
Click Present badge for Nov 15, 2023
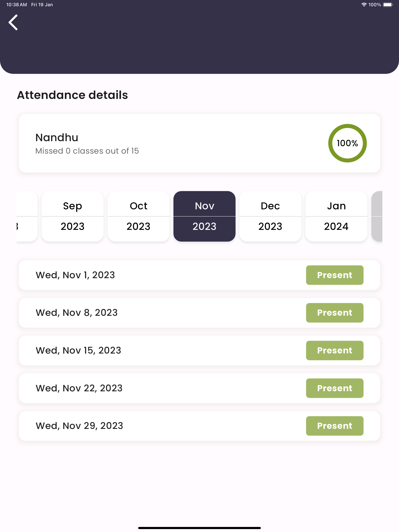[x=335, y=351]
